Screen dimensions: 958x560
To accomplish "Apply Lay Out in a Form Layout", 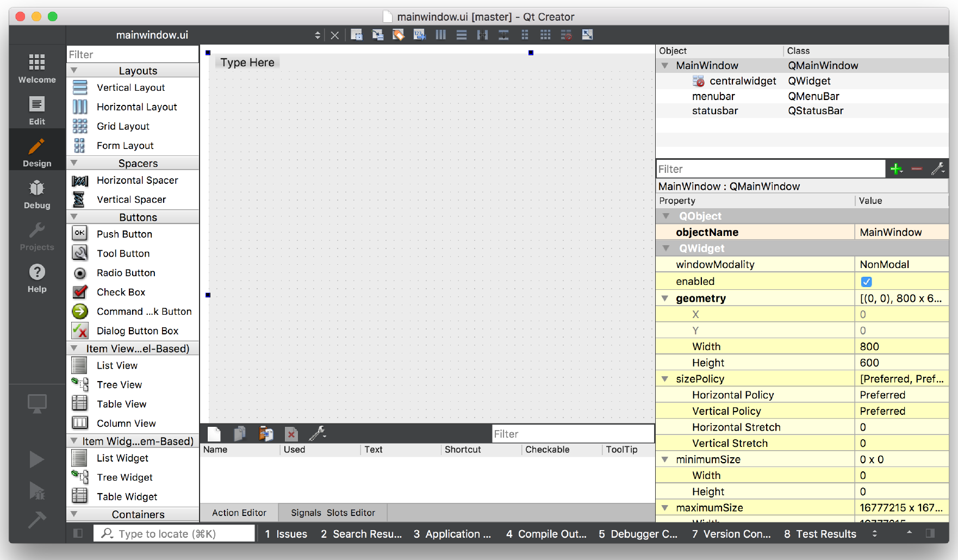I will click(525, 35).
